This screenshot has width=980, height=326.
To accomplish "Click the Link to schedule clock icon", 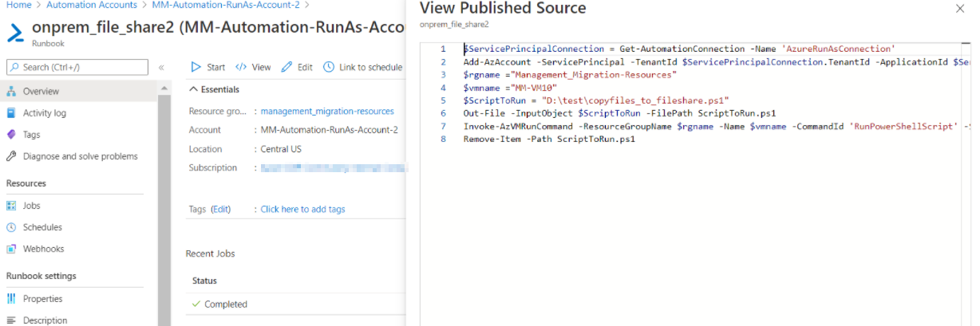I will [329, 68].
